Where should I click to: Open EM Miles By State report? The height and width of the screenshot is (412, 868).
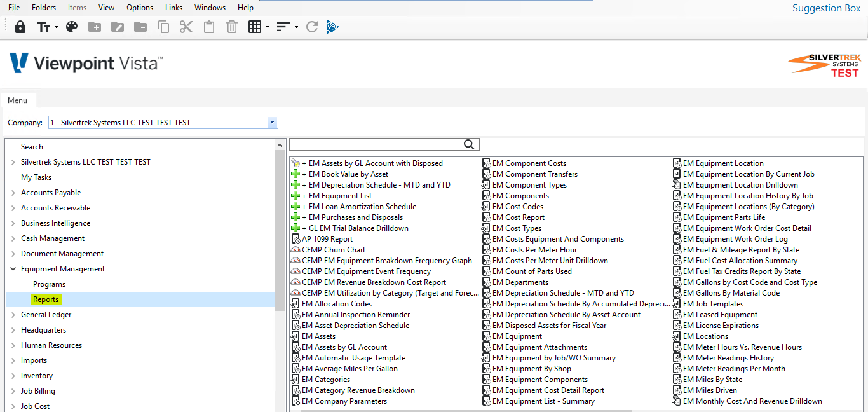pyautogui.click(x=712, y=380)
